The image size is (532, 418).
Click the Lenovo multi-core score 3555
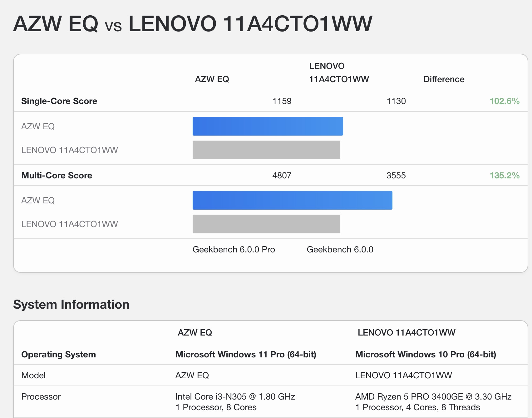click(x=396, y=176)
